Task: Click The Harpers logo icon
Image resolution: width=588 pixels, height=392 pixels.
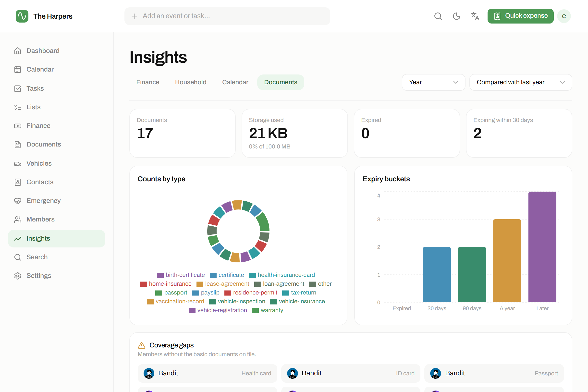Action: tap(22, 16)
